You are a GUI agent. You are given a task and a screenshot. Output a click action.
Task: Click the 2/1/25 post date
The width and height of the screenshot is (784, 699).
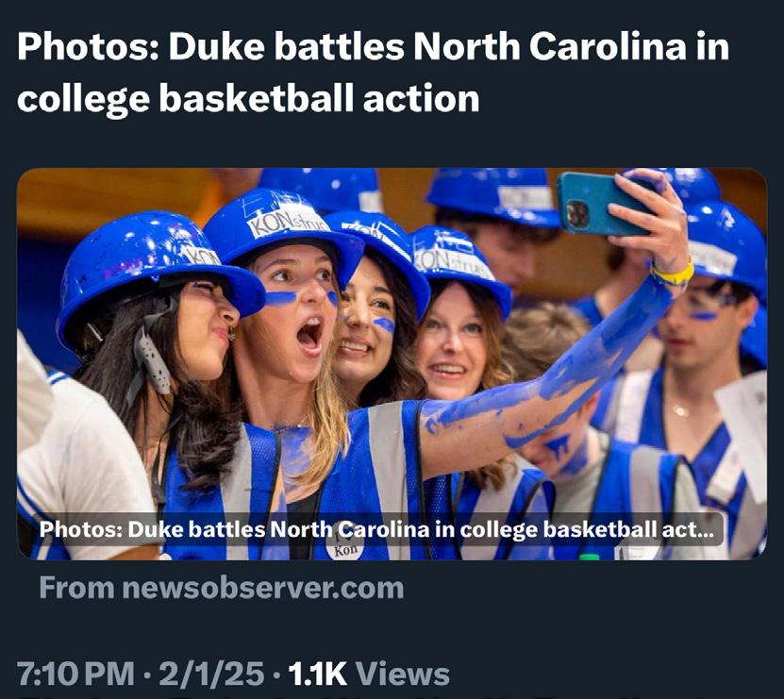point(210,674)
